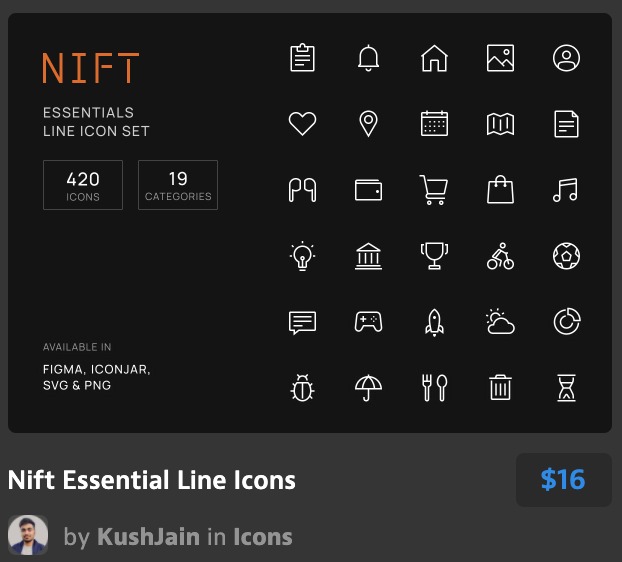Click the house home icon

click(434, 58)
